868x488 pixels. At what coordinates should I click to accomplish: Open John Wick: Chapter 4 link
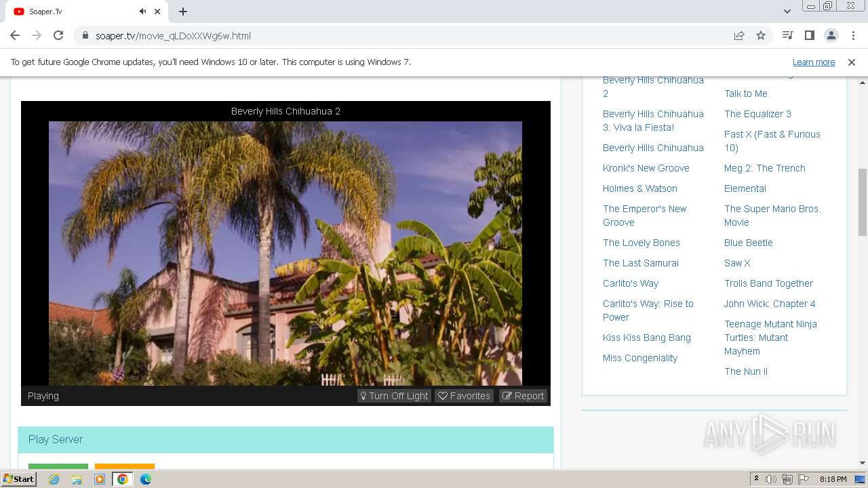[x=770, y=304]
